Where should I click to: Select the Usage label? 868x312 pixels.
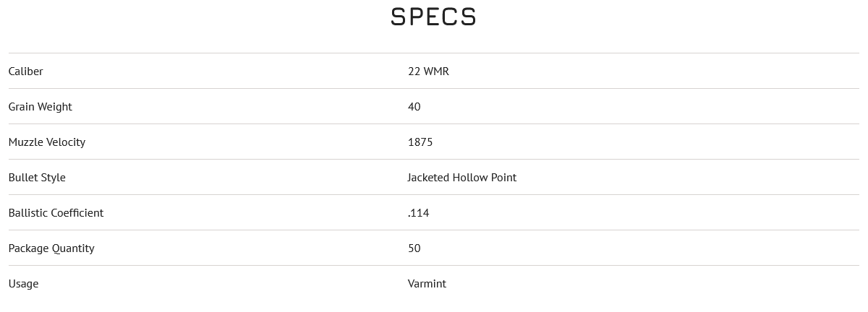coord(23,283)
